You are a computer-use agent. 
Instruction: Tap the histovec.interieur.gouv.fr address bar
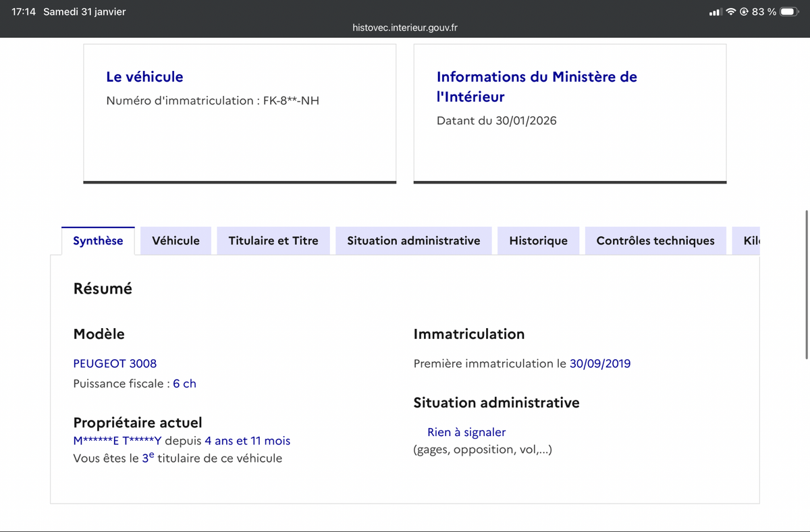tap(405, 28)
